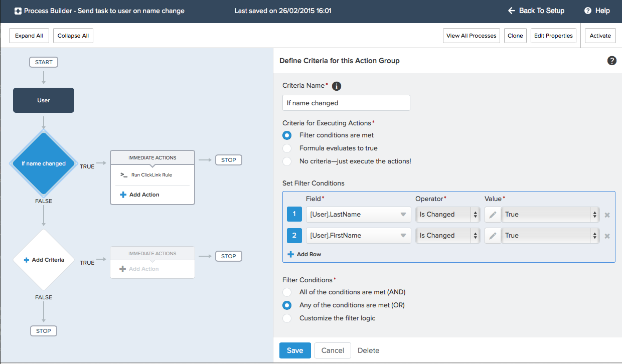Viewport: 622px width, 364px height.
Task: Click the plus icon to Add Row
Action: click(x=291, y=254)
